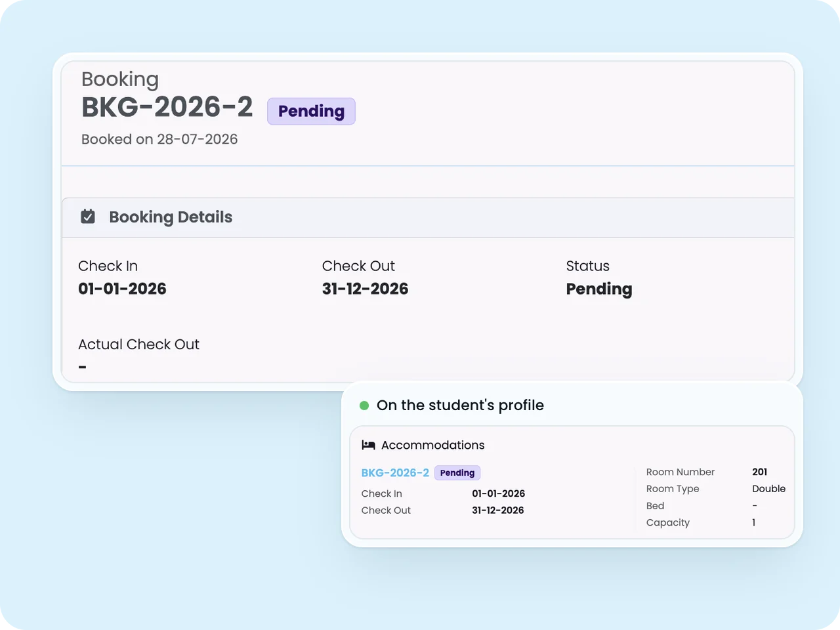Click the Room Number value 201
This screenshot has height=630, width=840.
pos(760,472)
